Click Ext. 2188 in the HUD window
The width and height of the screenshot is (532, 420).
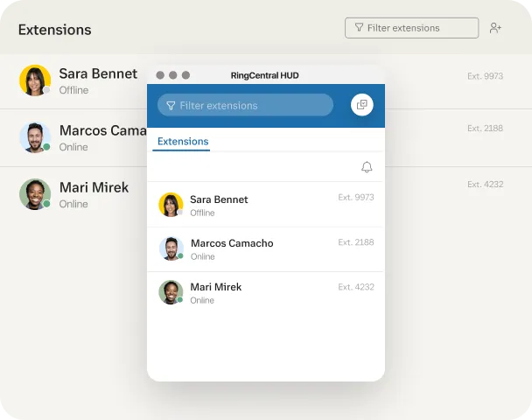[356, 241]
